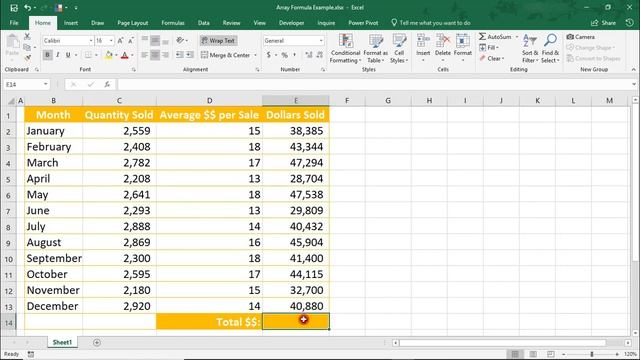
Task: Toggle align left
Action: pos(144,55)
